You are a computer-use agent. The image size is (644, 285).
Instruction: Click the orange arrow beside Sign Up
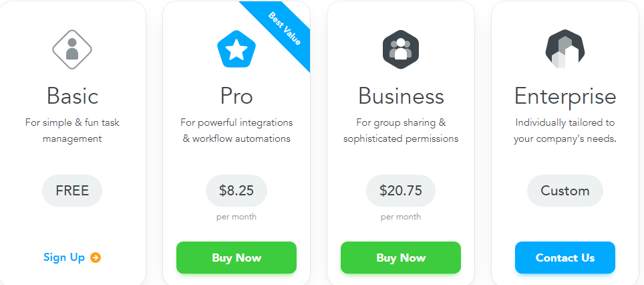96,258
